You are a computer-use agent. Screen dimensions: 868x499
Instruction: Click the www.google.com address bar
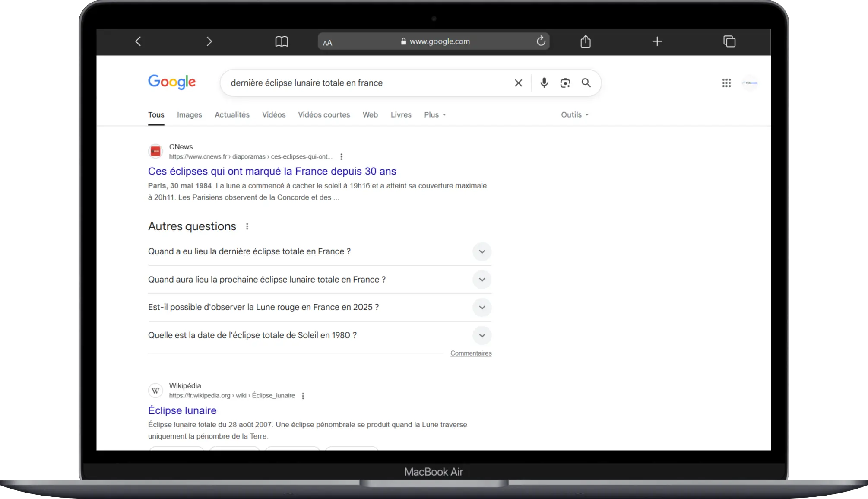tap(434, 41)
